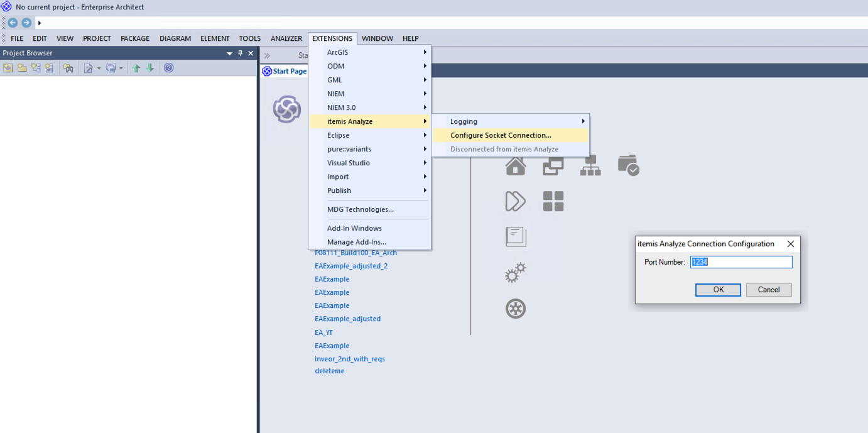Open dropdown arrow beside stacked documents icon
Viewport: 868px width, 433px height.
(x=121, y=68)
